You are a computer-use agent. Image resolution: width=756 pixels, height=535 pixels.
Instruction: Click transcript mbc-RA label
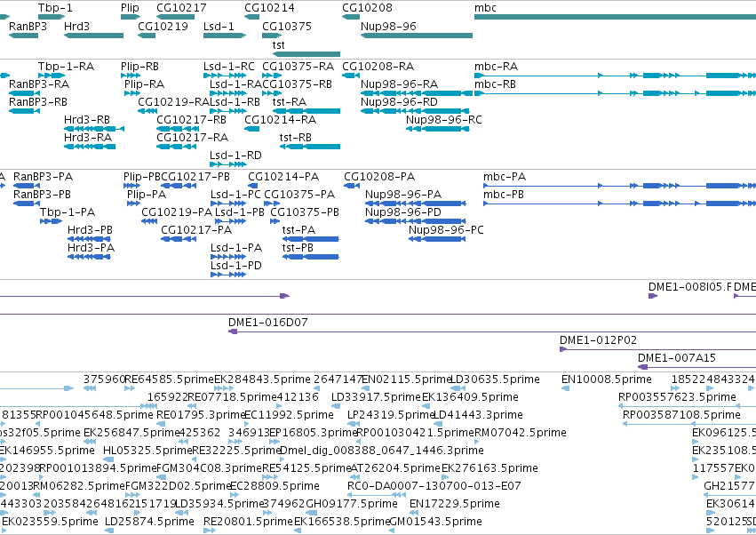click(496, 67)
